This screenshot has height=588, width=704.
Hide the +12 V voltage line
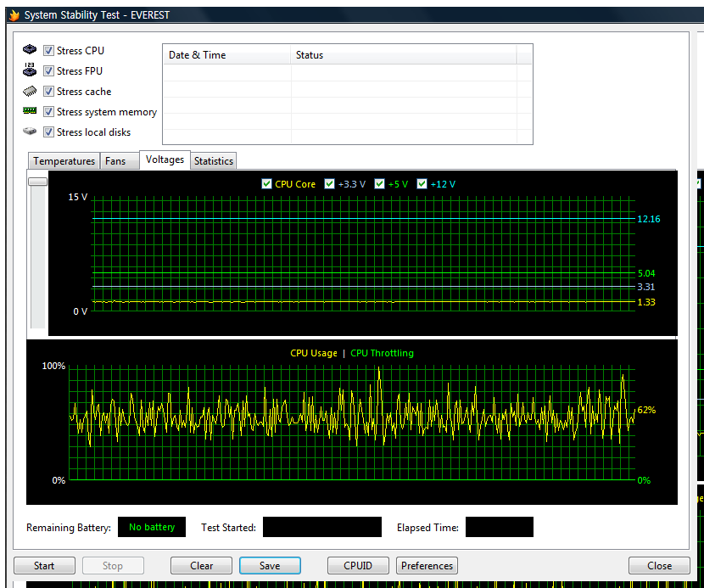tap(422, 184)
